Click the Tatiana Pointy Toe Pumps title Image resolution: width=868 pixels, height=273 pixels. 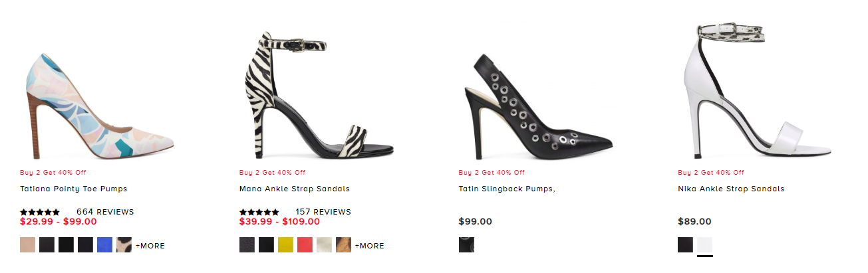[x=74, y=189]
